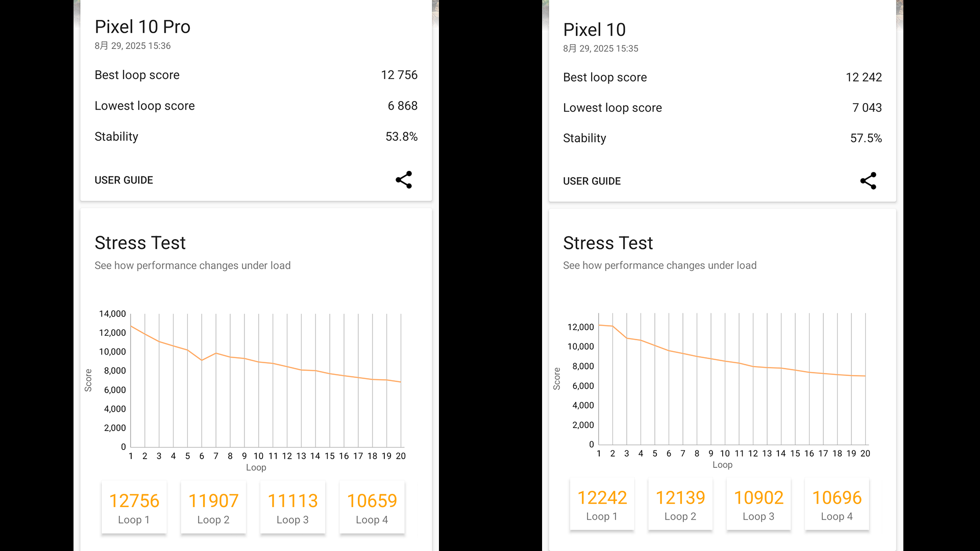Click the performance subtitle under Pixel 10 Stress Test
Screen dimensions: 980x551
point(660,265)
